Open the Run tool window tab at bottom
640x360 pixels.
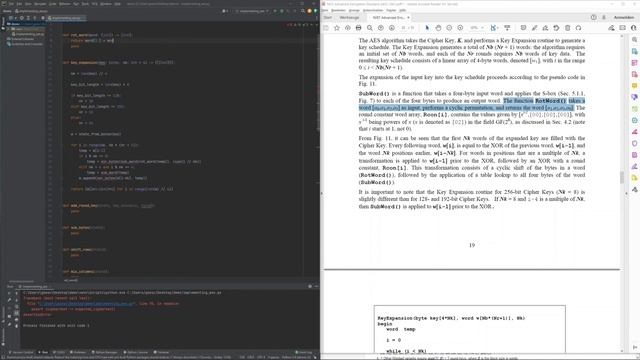pyautogui.click(x=43, y=352)
